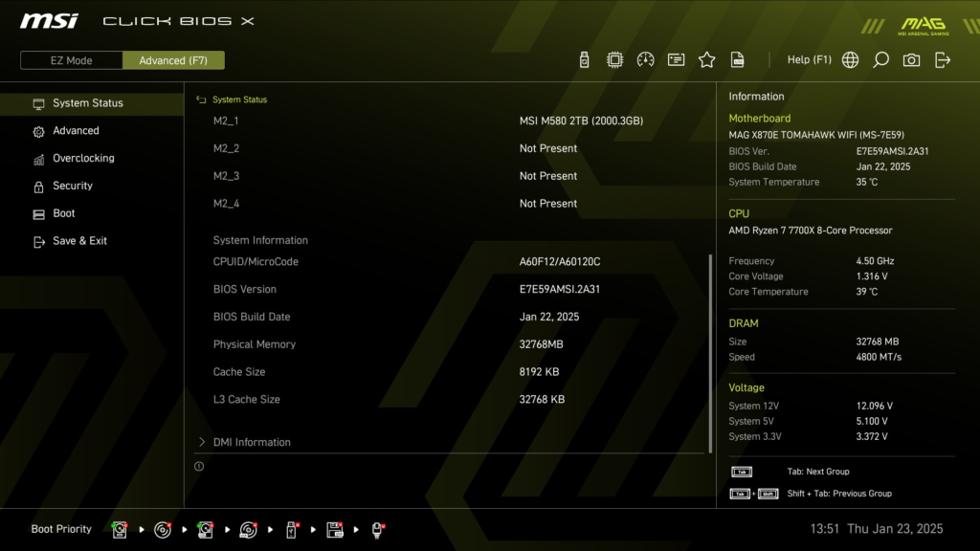Select the Physical Memory row label
This screenshot has width=980, height=551.
[255, 344]
